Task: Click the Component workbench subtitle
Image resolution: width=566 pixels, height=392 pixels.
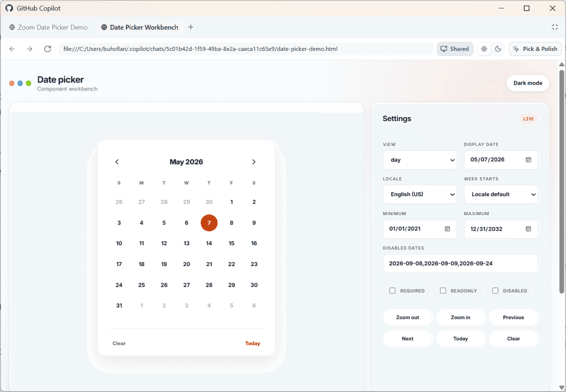Action: [67, 89]
